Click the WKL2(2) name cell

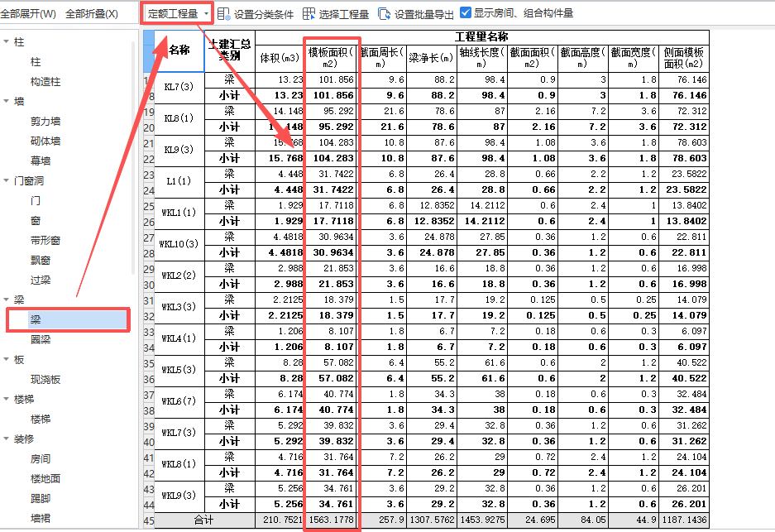(x=179, y=276)
